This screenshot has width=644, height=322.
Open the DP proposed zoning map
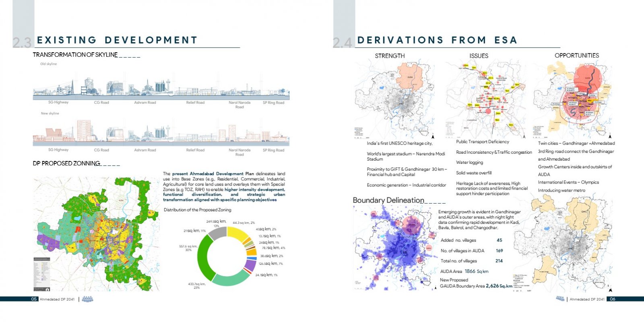(96, 234)
